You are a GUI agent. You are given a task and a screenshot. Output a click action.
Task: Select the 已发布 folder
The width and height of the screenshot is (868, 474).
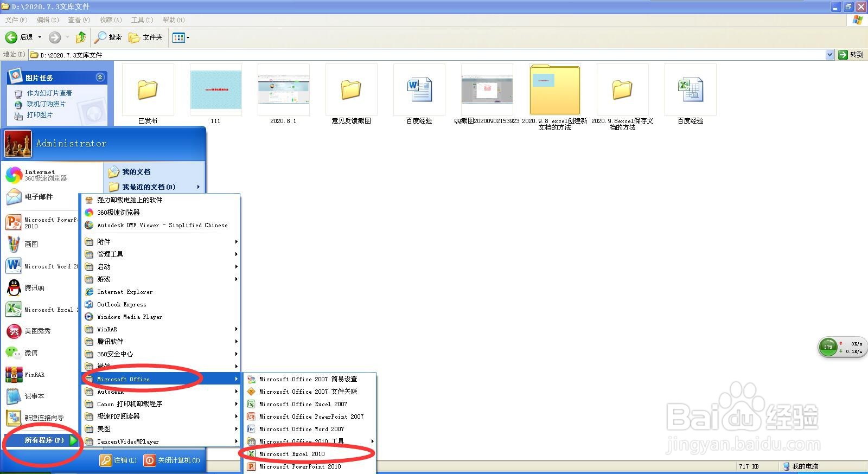148,94
